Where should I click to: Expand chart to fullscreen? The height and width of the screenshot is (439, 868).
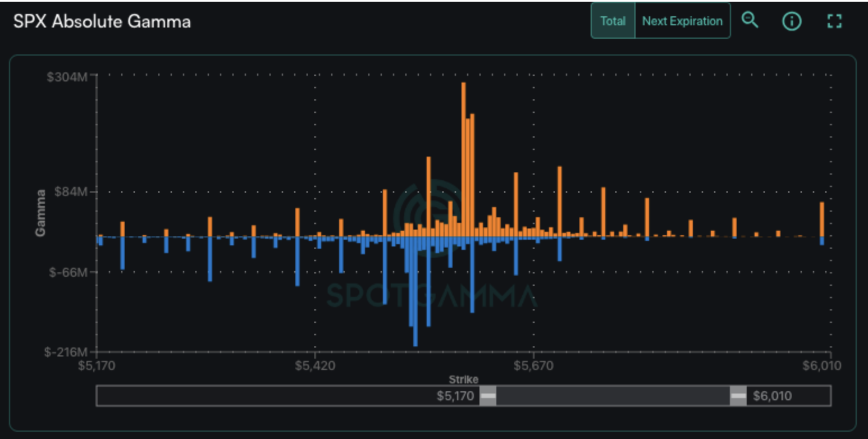(x=835, y=21)
